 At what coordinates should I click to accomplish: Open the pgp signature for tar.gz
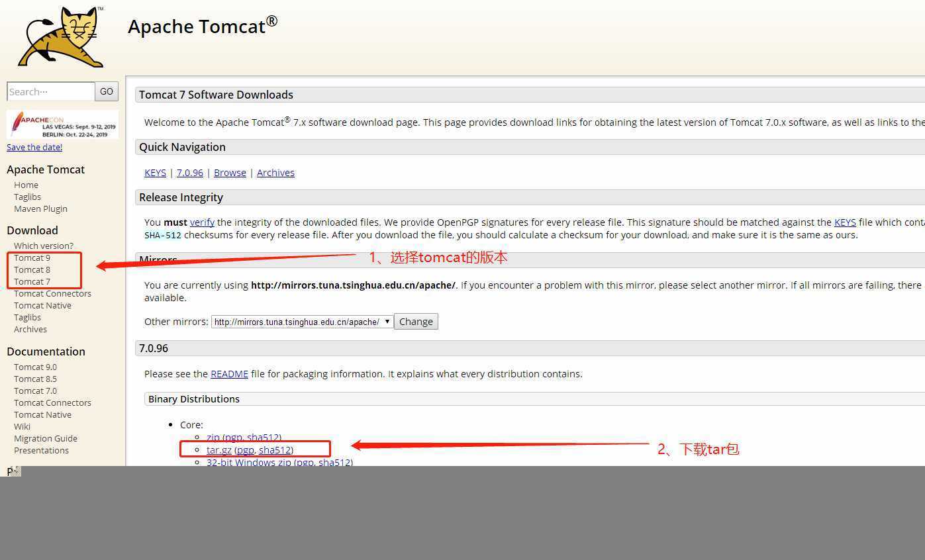click(245, 450)
